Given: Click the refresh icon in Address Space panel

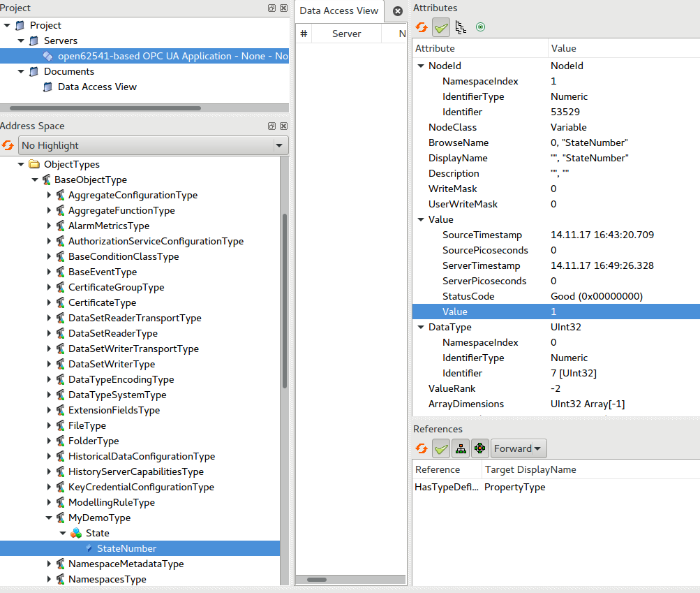Looking at the screenshot, I should 8,146.
